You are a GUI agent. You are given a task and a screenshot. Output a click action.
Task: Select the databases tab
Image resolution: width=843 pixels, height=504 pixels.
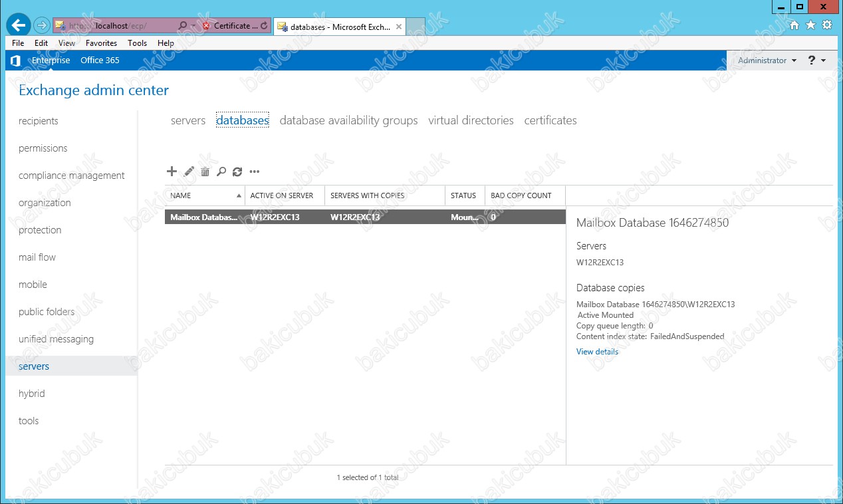243,120
